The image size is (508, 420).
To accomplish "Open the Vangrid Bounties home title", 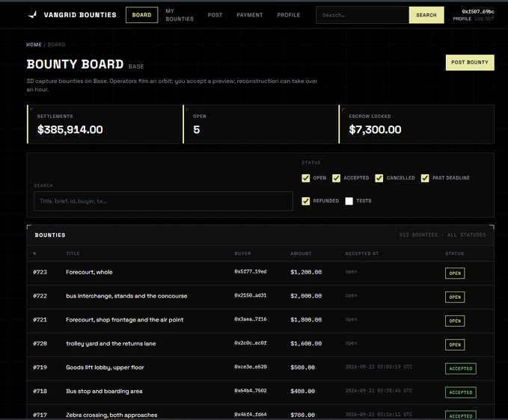I will [80, 15].
